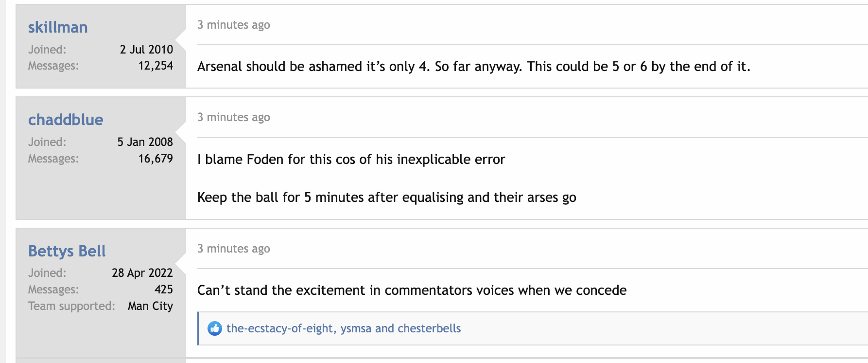Click the 'I blame Foden' post text
Image resolution: width=868 pixels, height=363 pixels.
click(351, 160)
